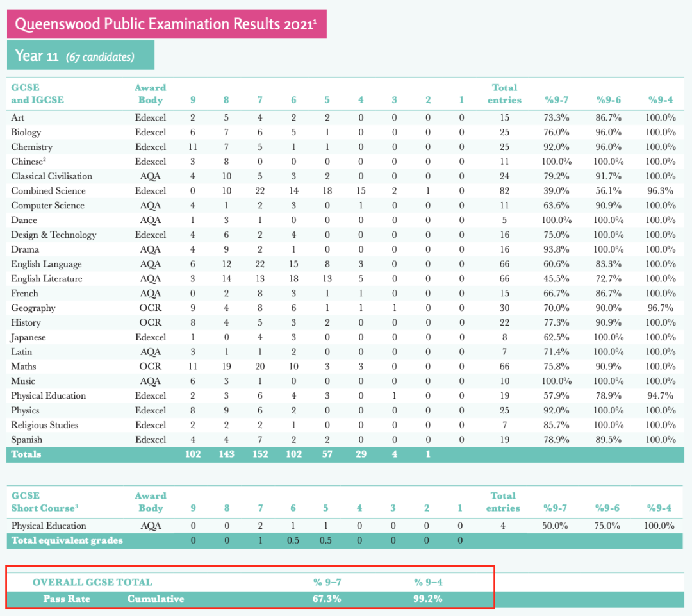The image size is (692, 616).
Task: Click the "Total equivalent grades" row label
Action: (67, 540)
